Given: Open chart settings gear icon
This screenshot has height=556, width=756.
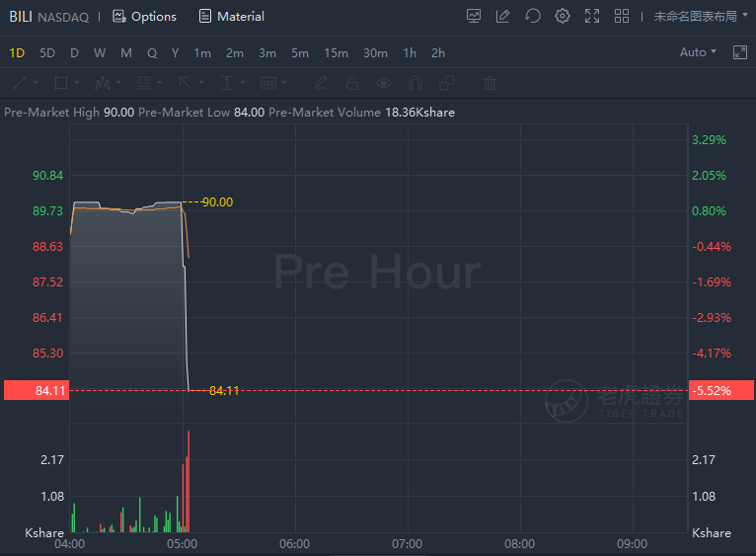Looking at the screenshot, I should pos(563,17).
